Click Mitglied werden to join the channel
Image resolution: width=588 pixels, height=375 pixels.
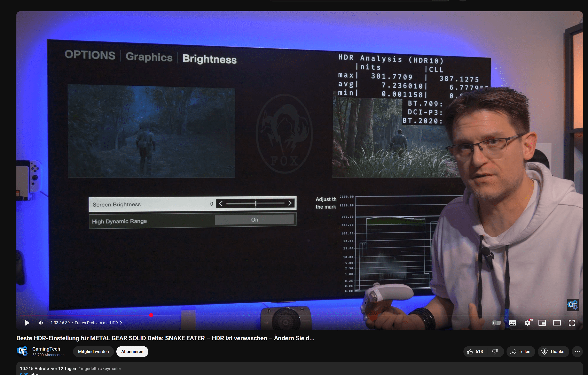click(x=93, y=351)
